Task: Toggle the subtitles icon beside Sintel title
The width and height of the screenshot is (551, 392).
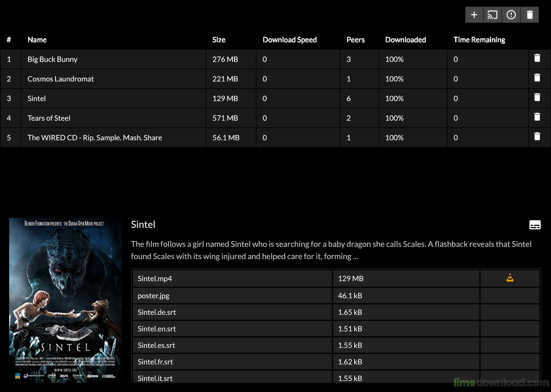Action: [x=535, y=225]
